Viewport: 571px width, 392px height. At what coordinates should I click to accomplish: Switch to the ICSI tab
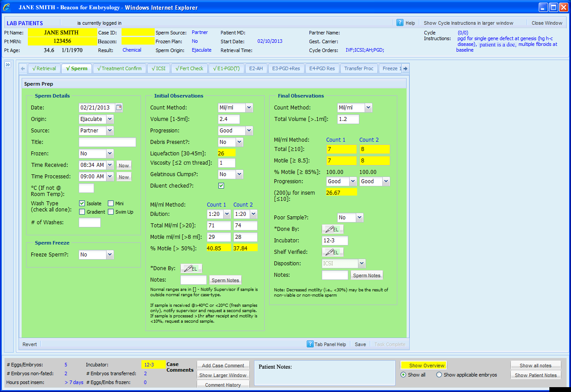[x=158, y=68]
